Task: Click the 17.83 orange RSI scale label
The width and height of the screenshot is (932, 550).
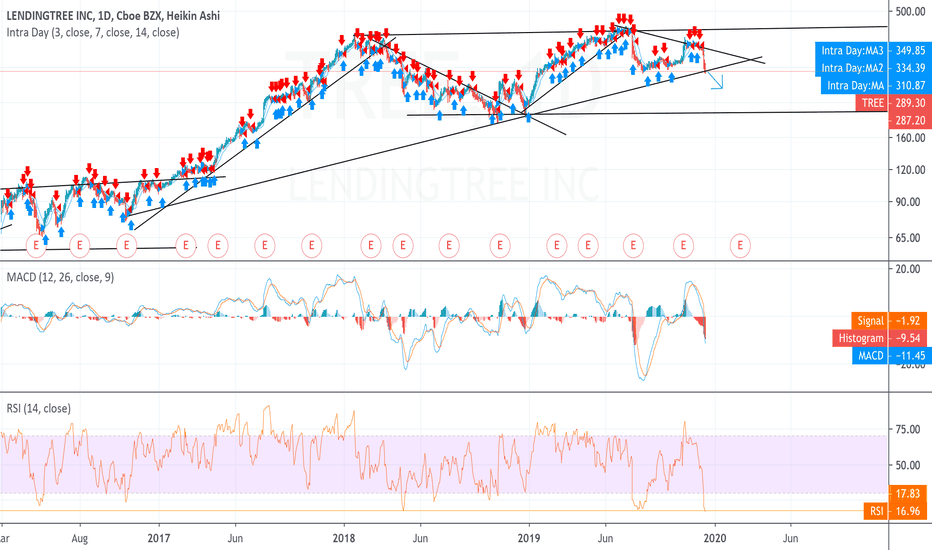Action: pos(910,494)
